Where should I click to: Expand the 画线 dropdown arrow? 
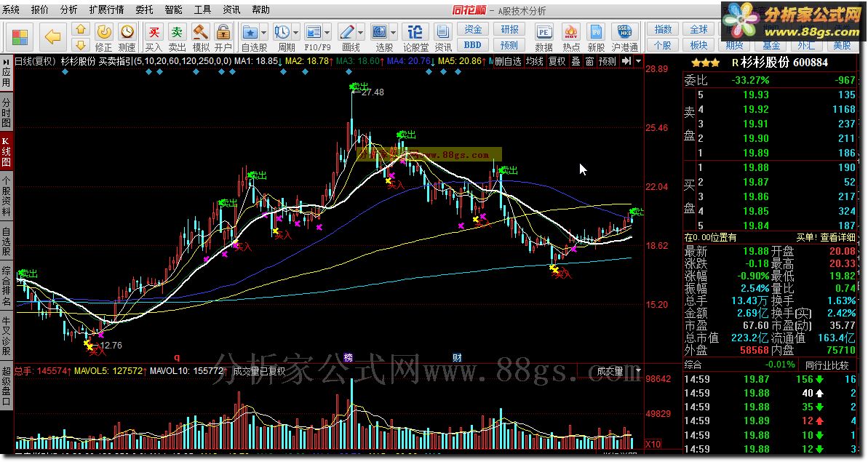click(x=361, y=33)
